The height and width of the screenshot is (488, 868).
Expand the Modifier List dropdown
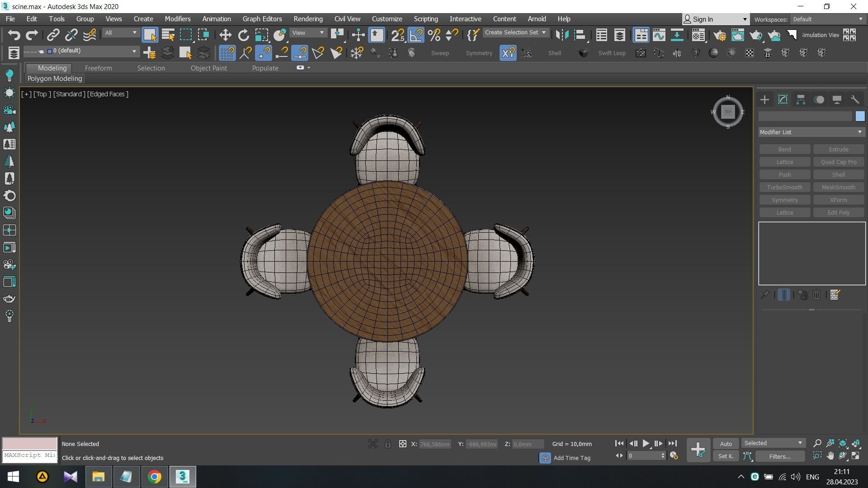(811, 132)
